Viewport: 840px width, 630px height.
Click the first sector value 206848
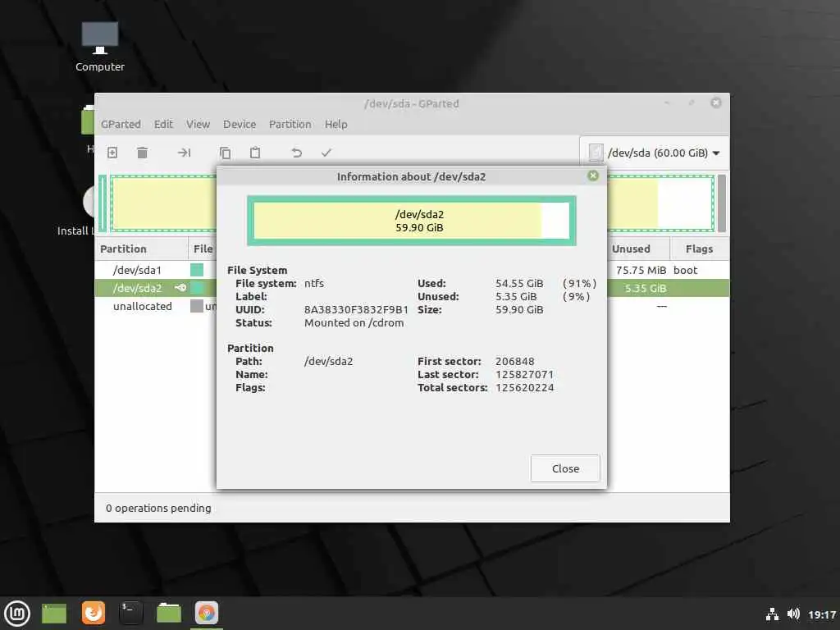coord(515,362)
